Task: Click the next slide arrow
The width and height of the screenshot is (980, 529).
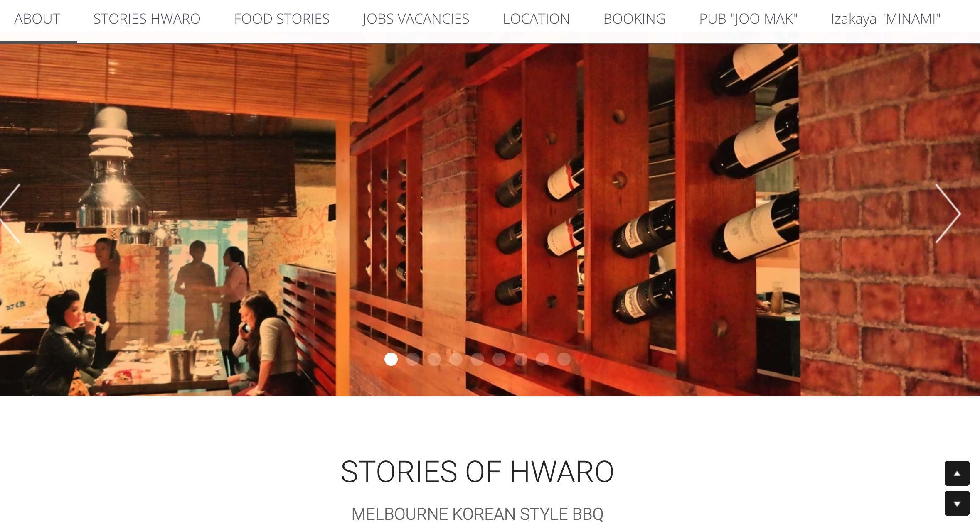Action: click(x=948, y=213)
